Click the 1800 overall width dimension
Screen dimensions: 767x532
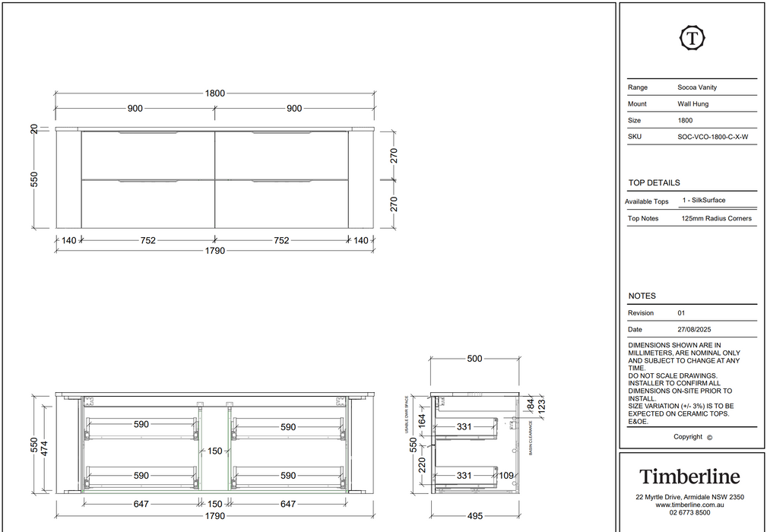pyautogui.click(x=214, y=93)
